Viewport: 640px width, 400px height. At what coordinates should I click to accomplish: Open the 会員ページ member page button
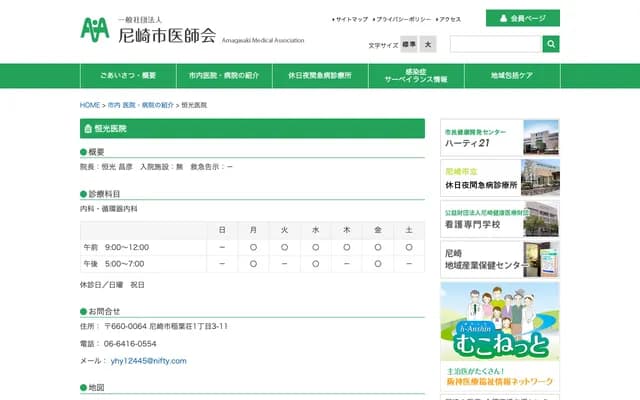click(522, 18)
